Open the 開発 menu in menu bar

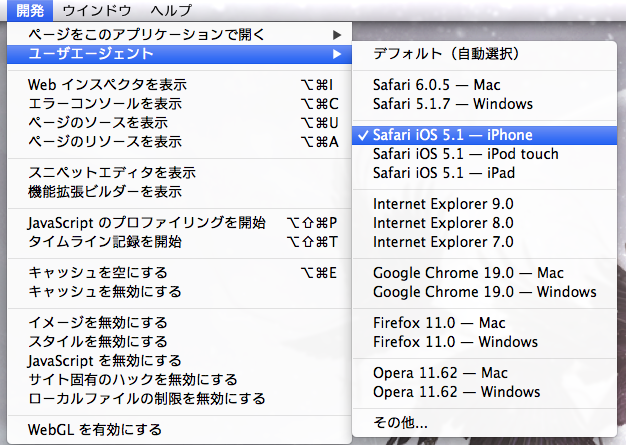click(x=30, y=10)
